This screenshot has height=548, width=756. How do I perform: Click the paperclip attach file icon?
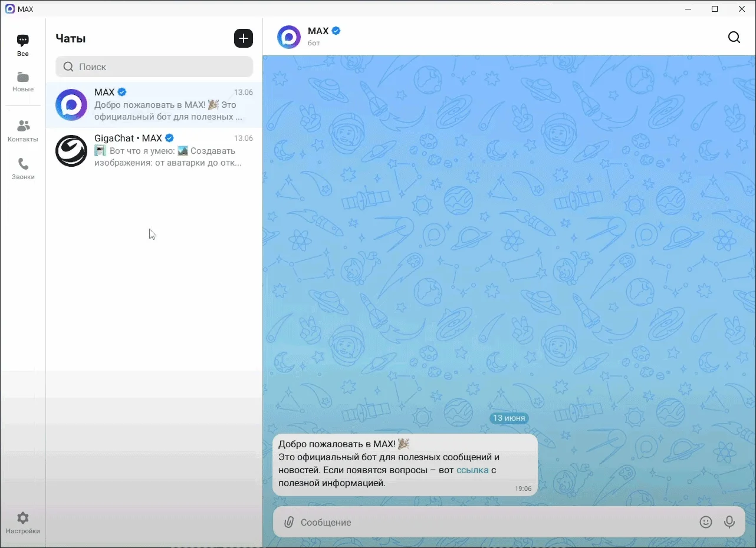pyautogui.click(x=289, y=522)
